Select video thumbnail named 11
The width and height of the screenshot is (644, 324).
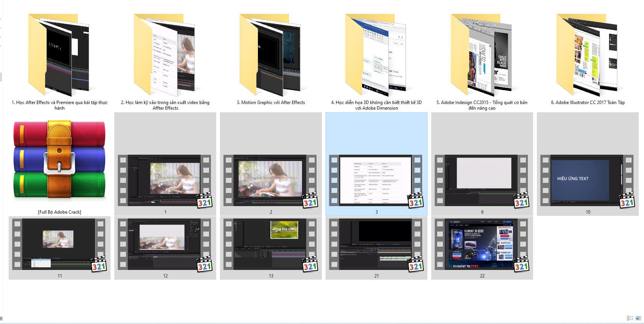(x=59, y=244)
